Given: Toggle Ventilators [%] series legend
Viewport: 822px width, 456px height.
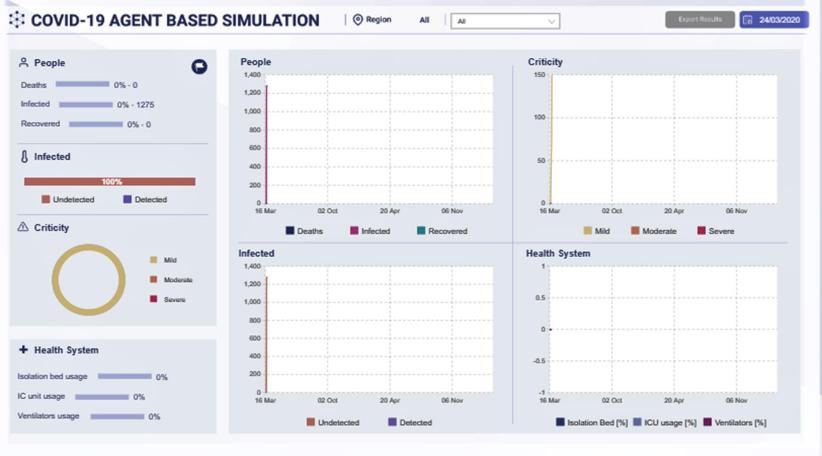Looking at the screenshot, I should coord(734,422).
